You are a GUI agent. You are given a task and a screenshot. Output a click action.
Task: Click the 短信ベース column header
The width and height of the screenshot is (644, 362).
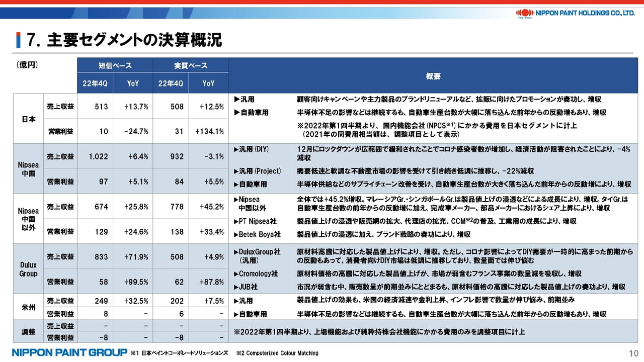tap(115, 66)
